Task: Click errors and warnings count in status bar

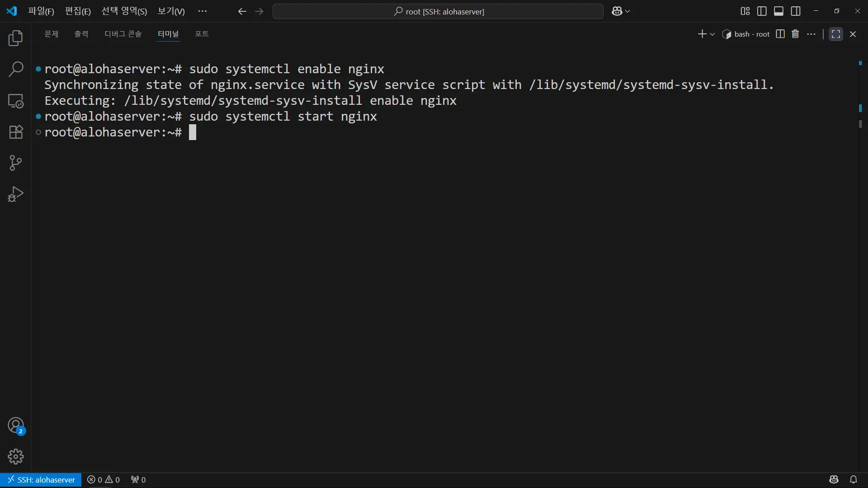Action: pos(104,480)
